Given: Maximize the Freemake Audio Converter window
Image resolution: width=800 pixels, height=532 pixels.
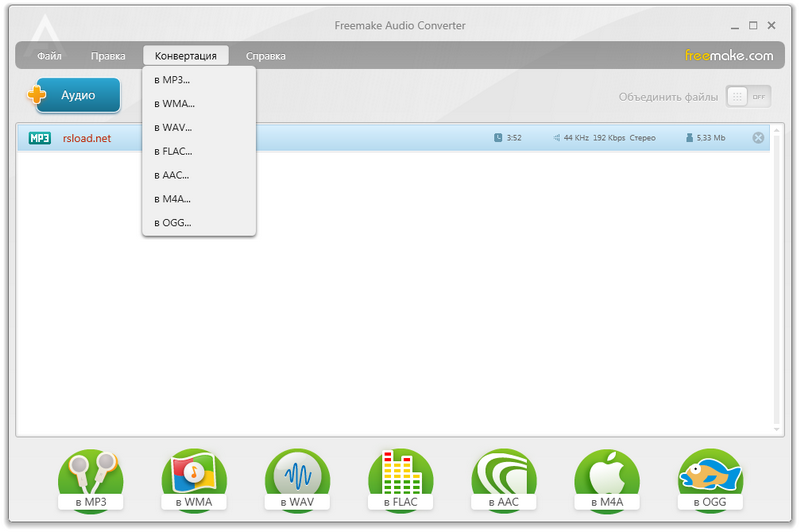Looking at the screenshot, I should [x=753, y=26].
